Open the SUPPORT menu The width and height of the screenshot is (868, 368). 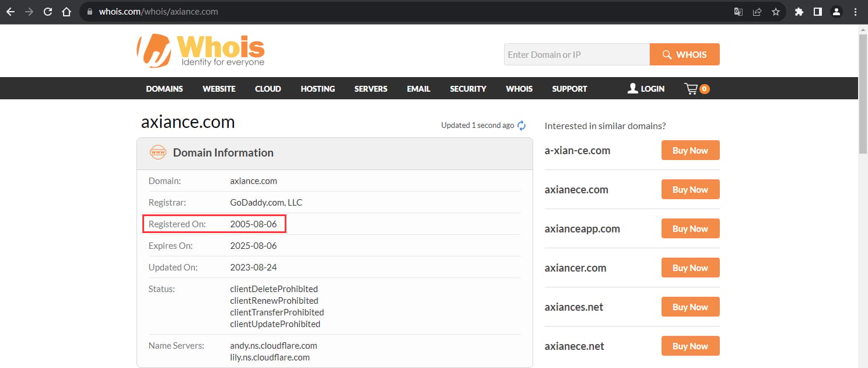point(569,89)
